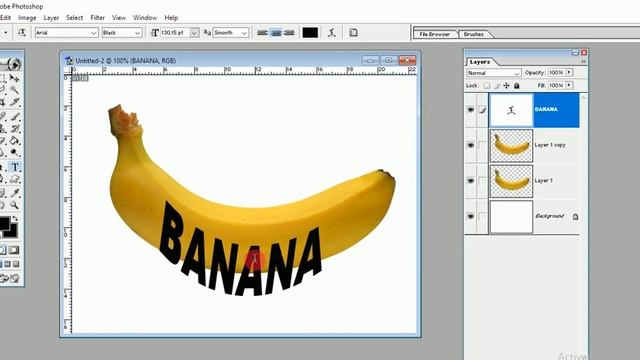Select the Eyedropper tool
Viewport: 640px width, 360px height.
[15, 193]
